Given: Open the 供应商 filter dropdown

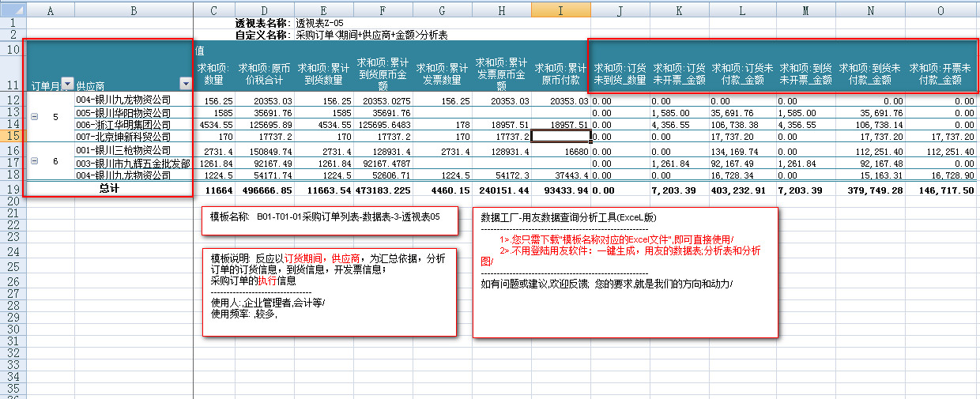Looking at the screenshot, I should [x=186, y=85].
